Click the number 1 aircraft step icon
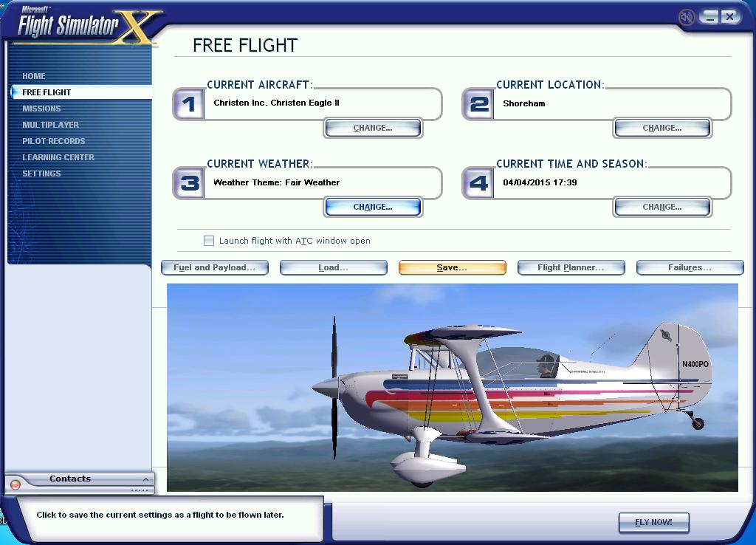 [188, 103]
